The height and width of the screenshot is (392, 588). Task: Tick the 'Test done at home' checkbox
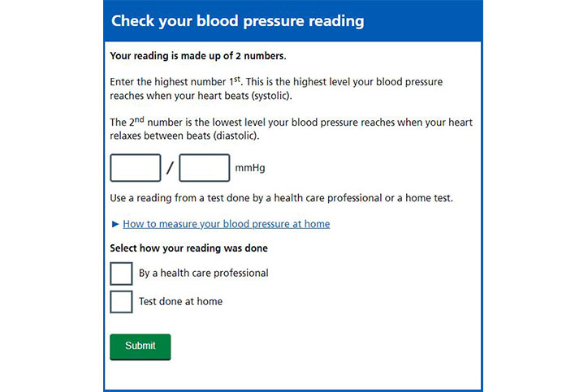point(121,302)
